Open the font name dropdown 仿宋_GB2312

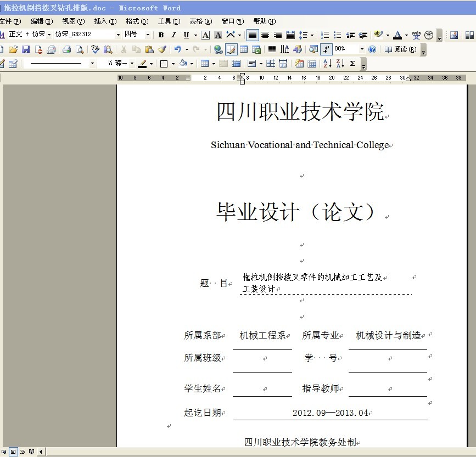coord(119,35)
